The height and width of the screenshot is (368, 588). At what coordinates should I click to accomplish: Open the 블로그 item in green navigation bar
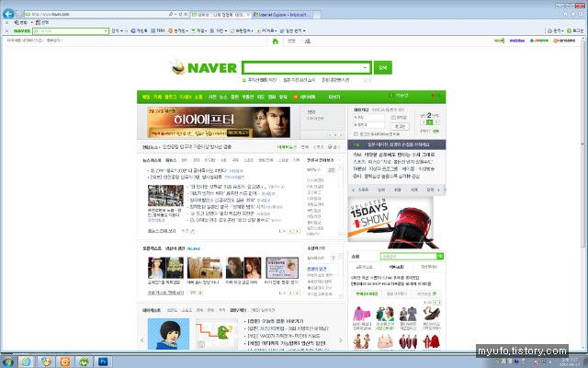pos(170,97)
